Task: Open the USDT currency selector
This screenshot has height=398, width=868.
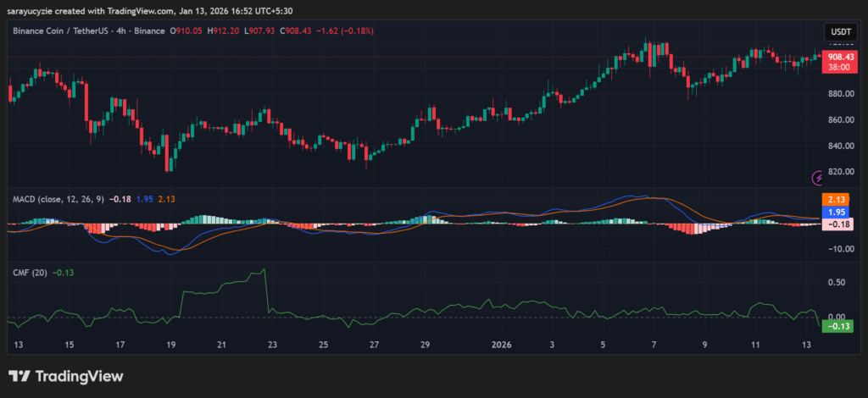Action: (840, 31)
